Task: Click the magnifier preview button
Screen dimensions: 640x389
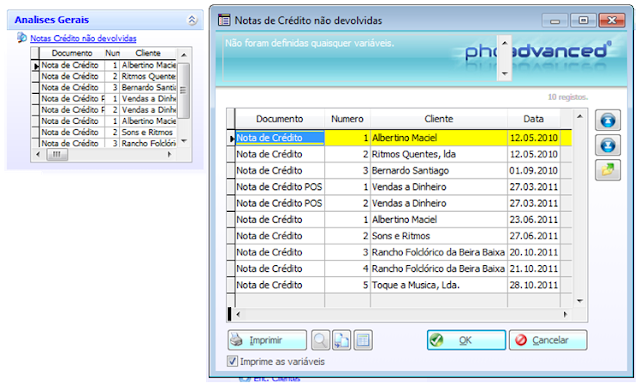Action: pyautogui.click(x=320, y=340)
